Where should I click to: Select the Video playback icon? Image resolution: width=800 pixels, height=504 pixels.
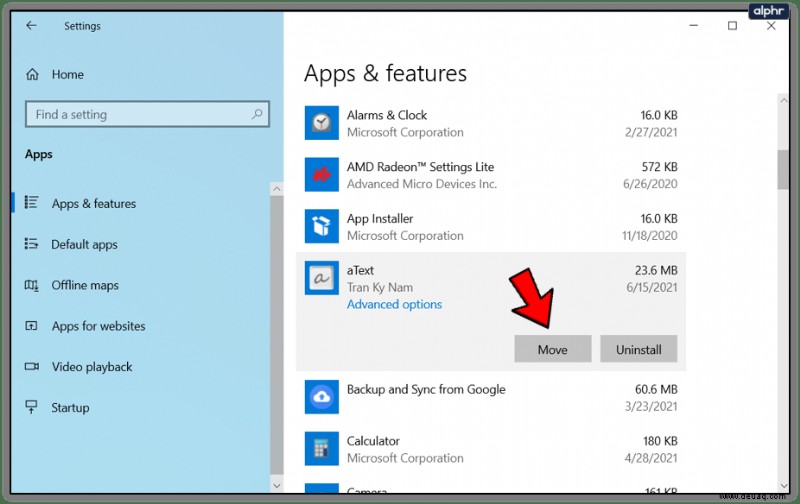pyautogui.click(x=32, y=366)
